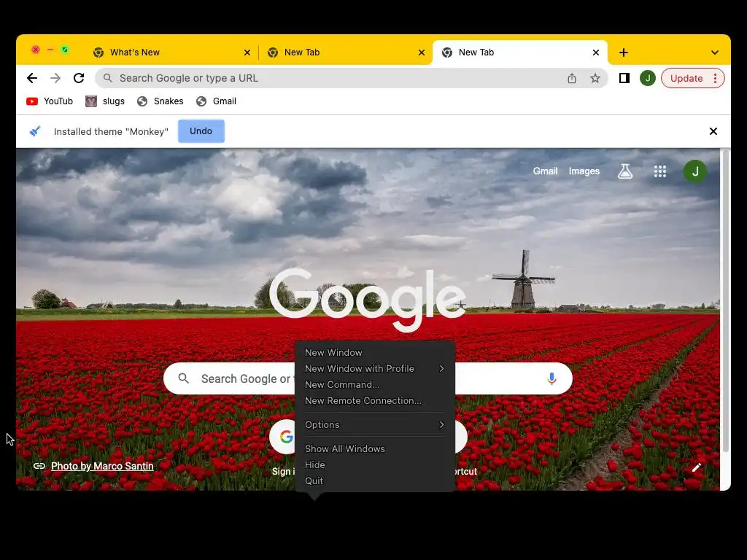
Task: Open the Google apps grid
Action: 659,171
